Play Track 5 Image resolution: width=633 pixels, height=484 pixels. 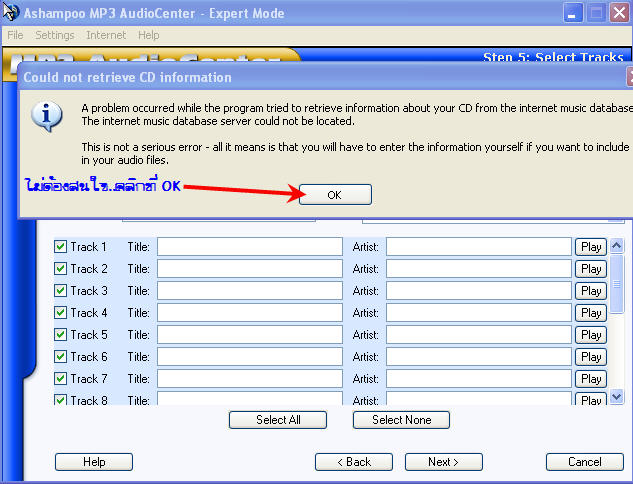[x=591, y=335]
